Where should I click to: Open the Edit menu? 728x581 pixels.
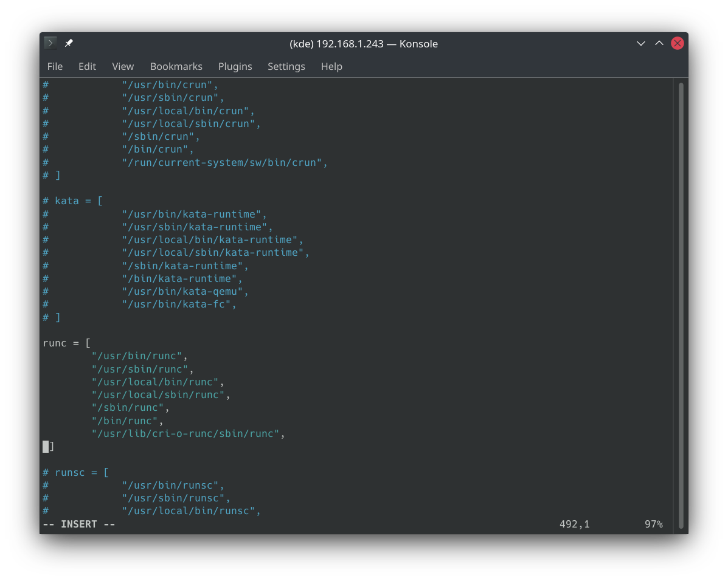coord(87,66)
